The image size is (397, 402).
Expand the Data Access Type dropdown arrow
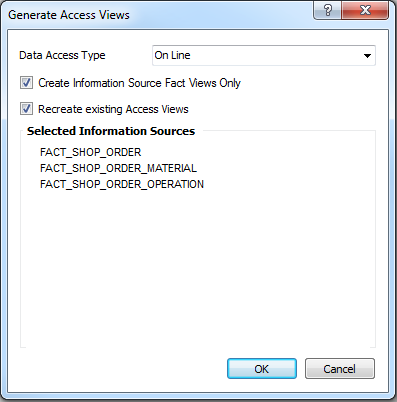(x=367, y=56)
